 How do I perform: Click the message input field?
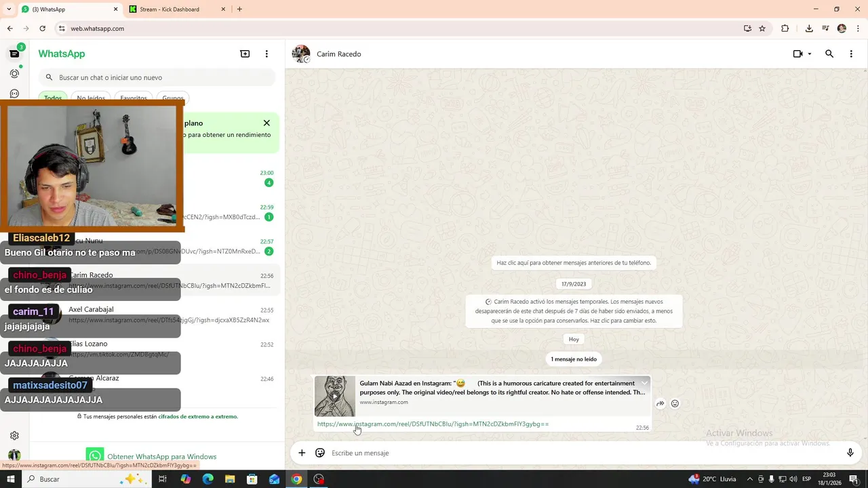click(x=583, y=453)
